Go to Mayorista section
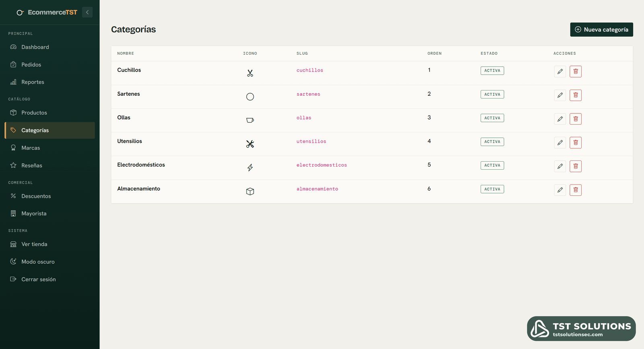Image resolution: width=644 pixels, height=349 pixels. tap(50, 214)
